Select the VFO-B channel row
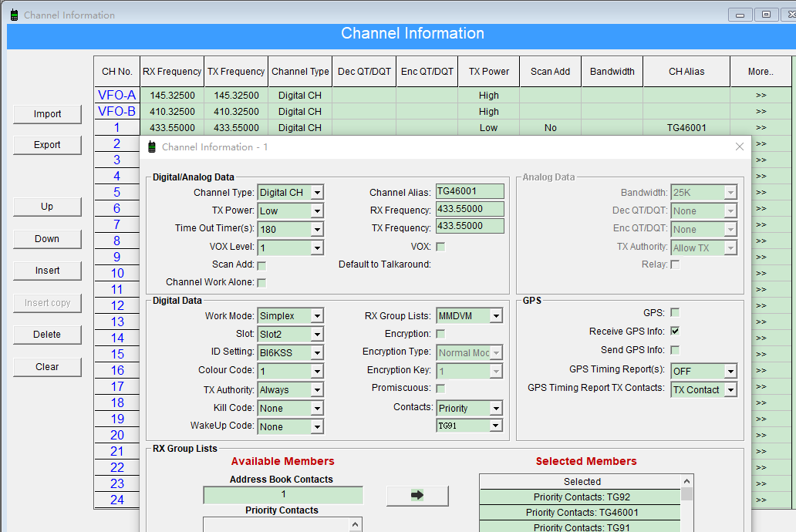This screenshot has height=532, width=796. point(116,112)
